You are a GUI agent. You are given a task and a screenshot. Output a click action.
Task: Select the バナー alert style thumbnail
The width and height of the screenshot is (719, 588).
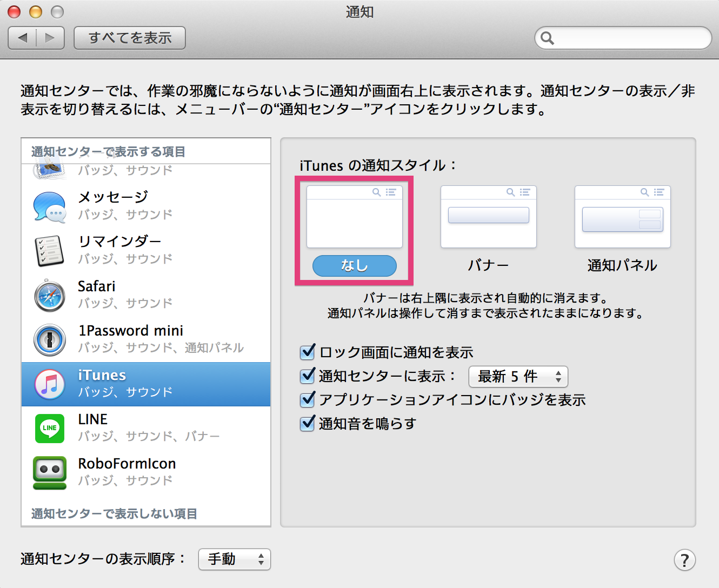[489, 217]
